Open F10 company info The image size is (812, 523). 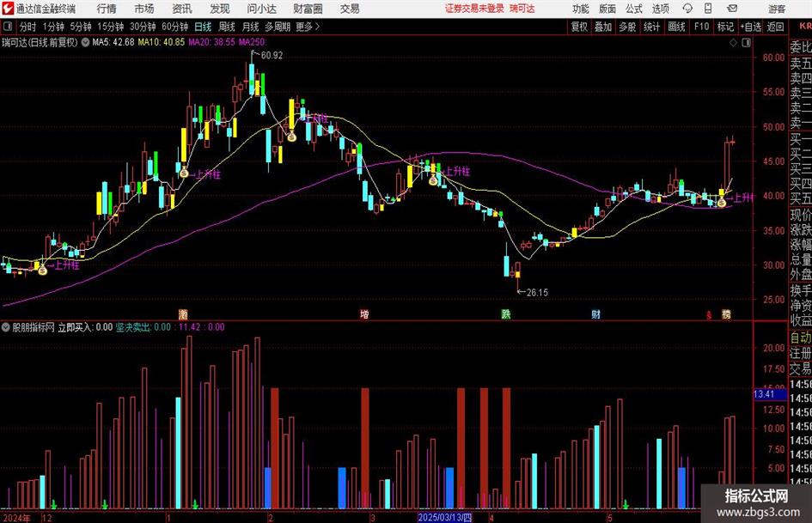701,27
